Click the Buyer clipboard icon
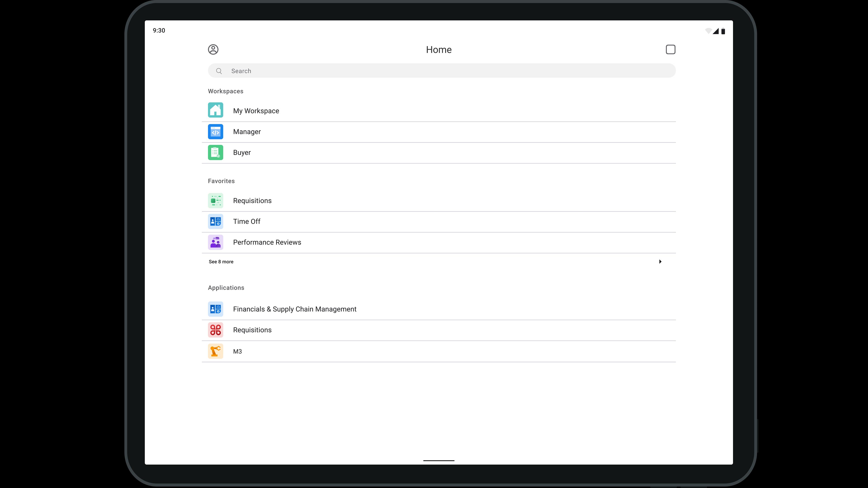 pos(215,152)
